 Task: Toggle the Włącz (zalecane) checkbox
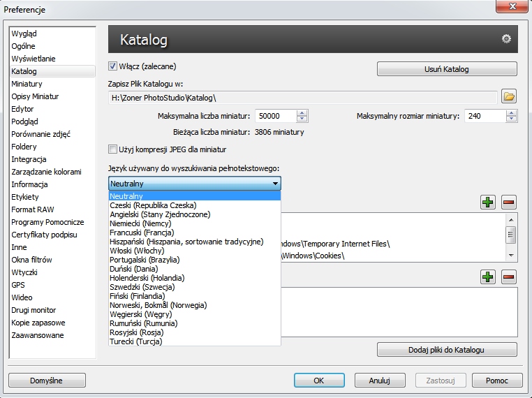tap(112, 67)
